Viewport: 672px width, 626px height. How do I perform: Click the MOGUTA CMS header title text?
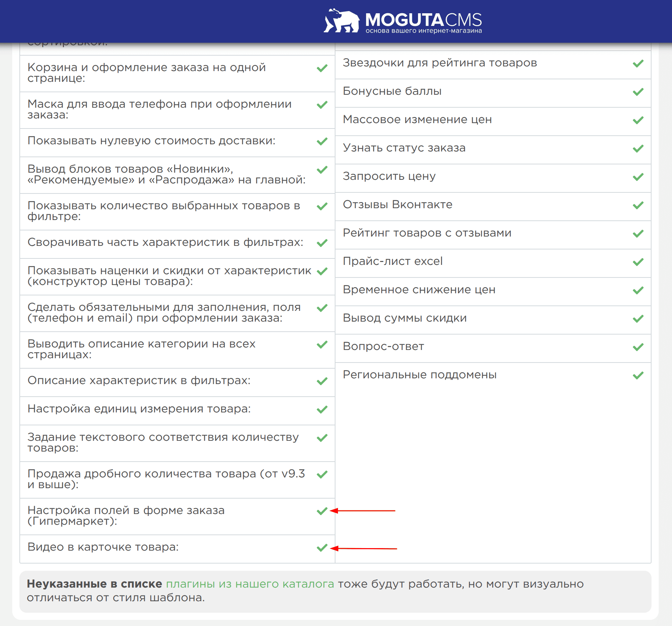[x=423, y=20]
